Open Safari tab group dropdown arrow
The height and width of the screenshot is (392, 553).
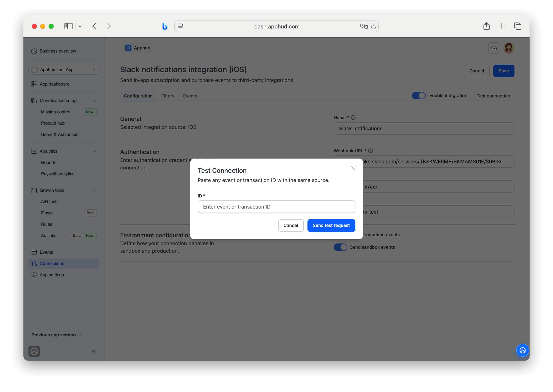click(x=80, y=26)
